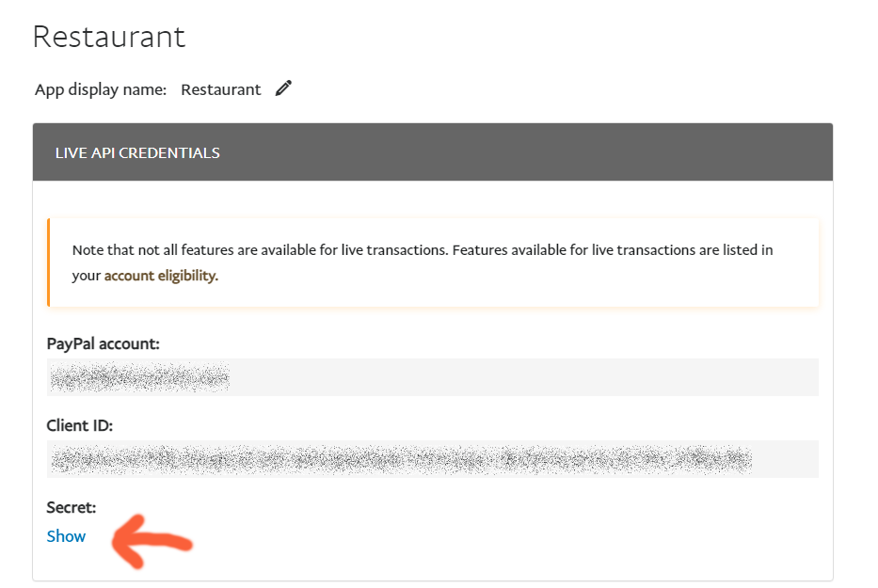This screenshot has height=588, width=878.
Task: Click the orange left border of the note box
Action: click(x=48, y=262)
